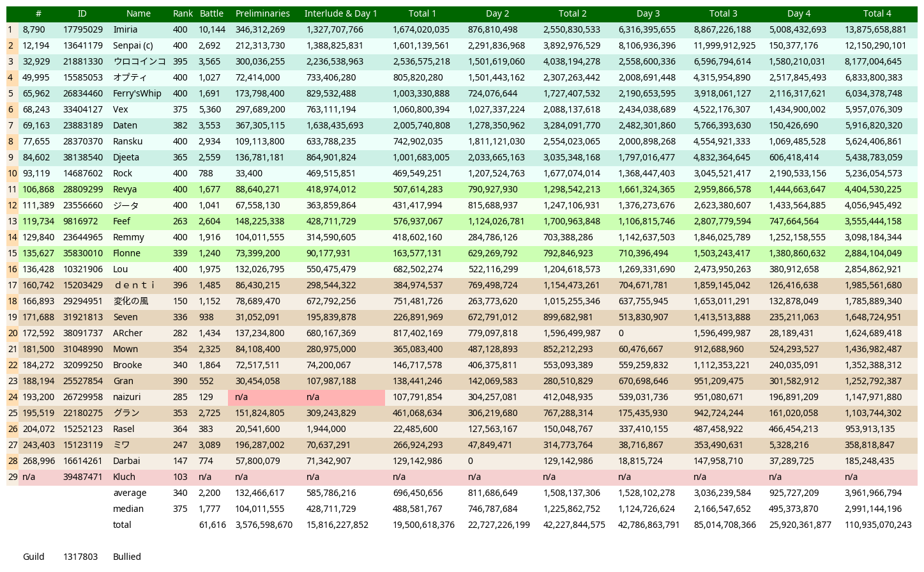The height and width of the screenshot is (572, 924).
Task: Click the name cell "Brooke"
Action: tap(128, 365)
